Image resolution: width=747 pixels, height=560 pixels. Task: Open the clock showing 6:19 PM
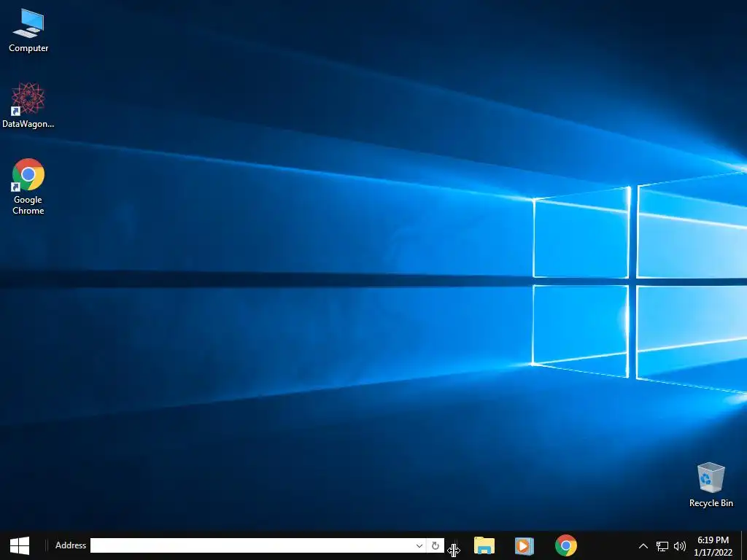click(713, 546)
